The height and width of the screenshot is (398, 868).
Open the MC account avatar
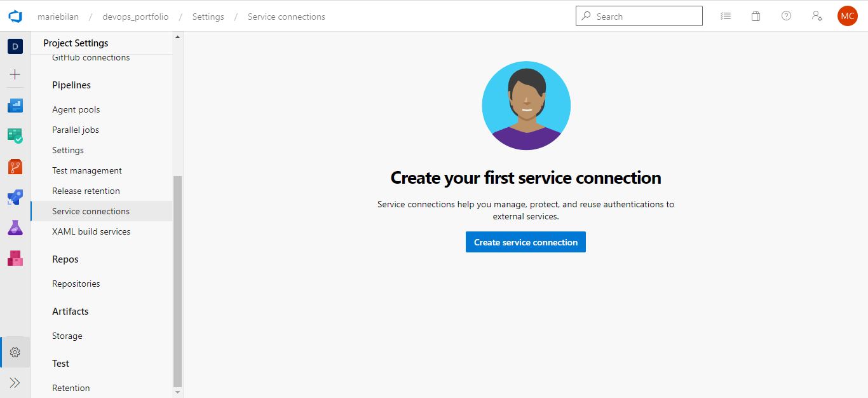[x=848, y=16]
